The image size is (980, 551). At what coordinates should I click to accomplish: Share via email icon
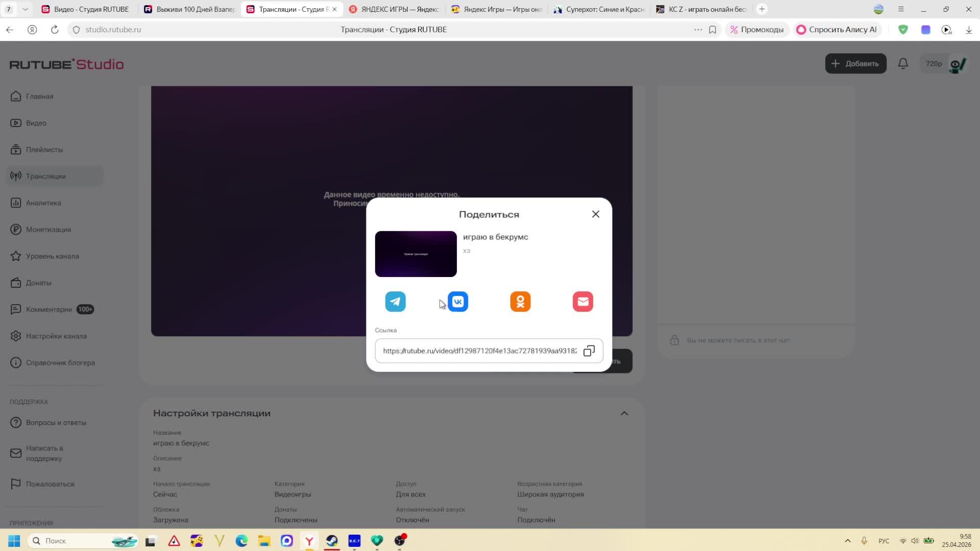coord(582,302)
